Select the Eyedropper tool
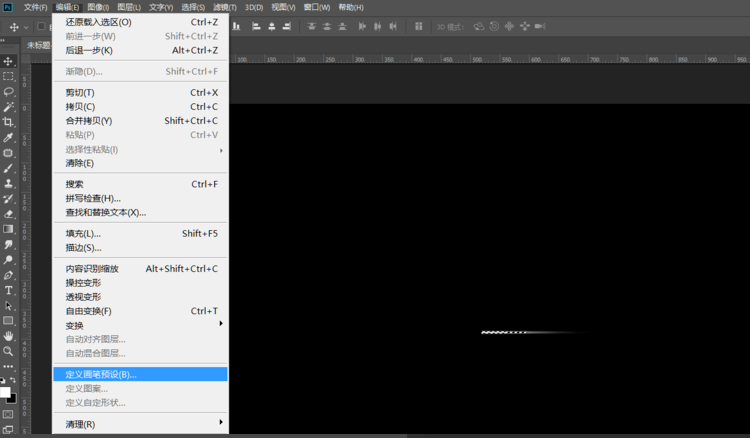 click(x=8, y=138)
